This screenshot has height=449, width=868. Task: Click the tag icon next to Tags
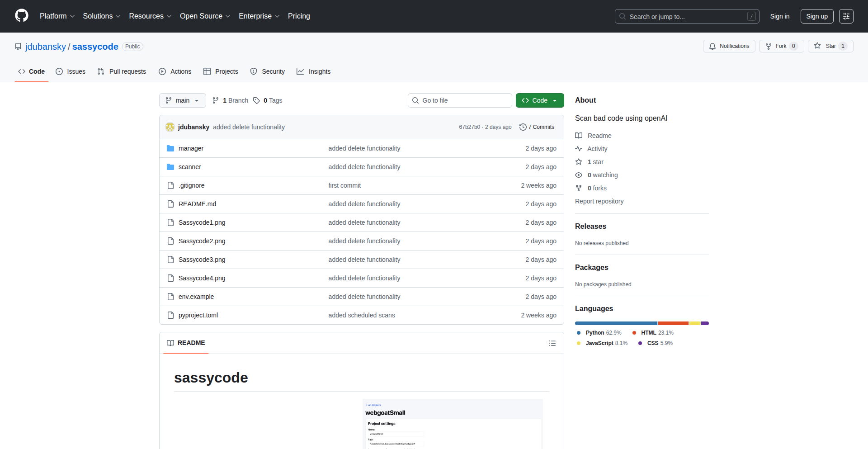[256, 100]
